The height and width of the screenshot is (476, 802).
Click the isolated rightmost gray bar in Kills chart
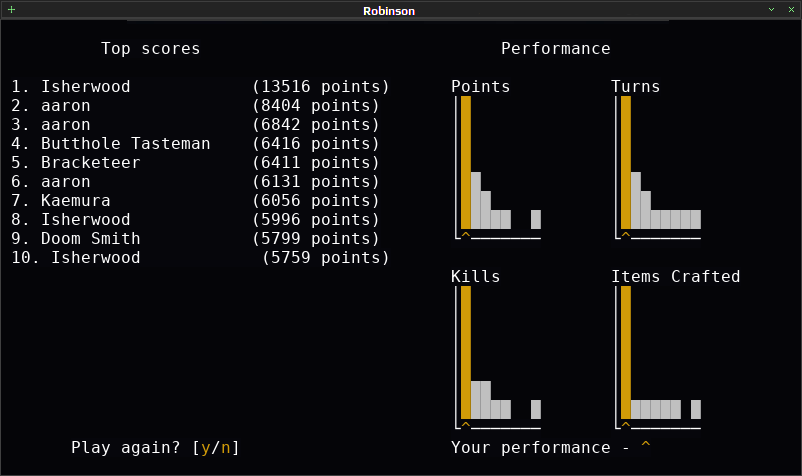coord(536,410)
